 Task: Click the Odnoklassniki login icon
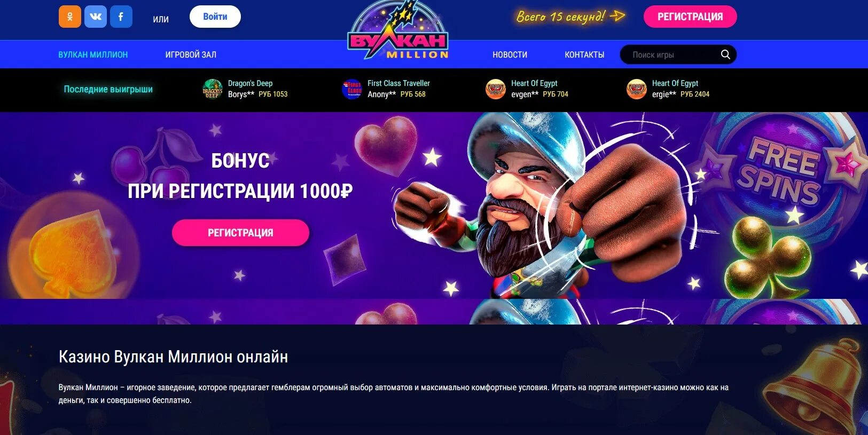point(70,17)
